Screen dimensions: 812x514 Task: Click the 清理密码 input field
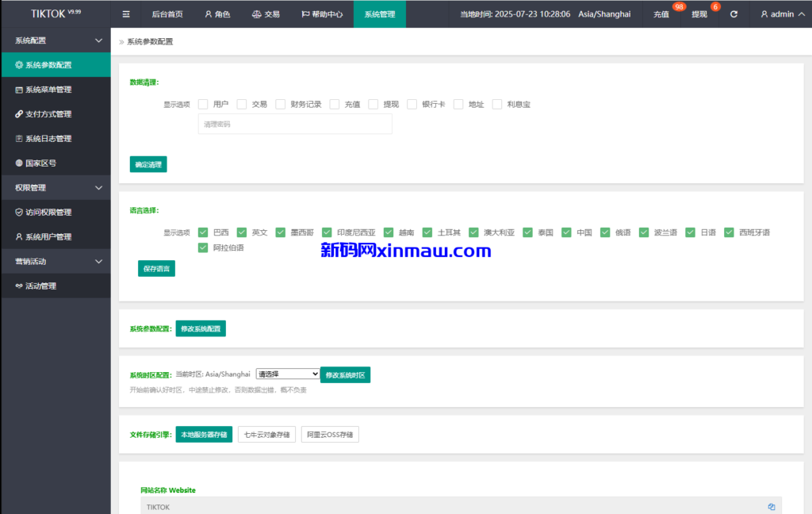coord(294,125)
